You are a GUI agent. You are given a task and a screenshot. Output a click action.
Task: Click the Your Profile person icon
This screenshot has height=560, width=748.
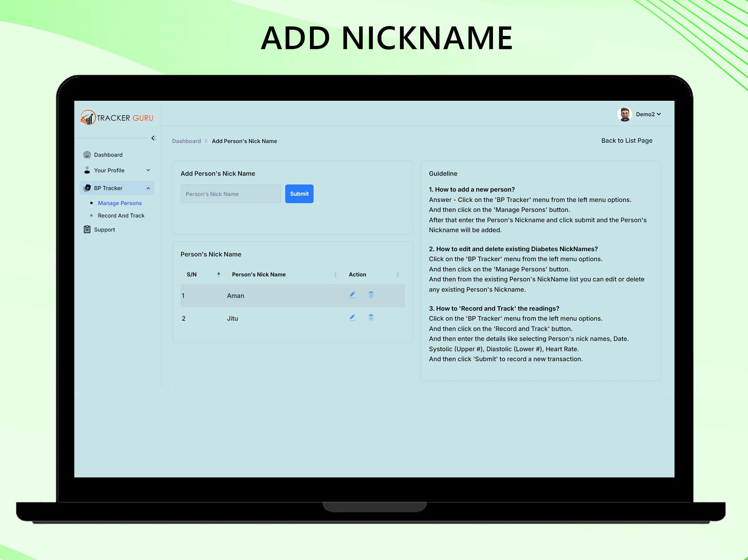click(x=87, y=170)
